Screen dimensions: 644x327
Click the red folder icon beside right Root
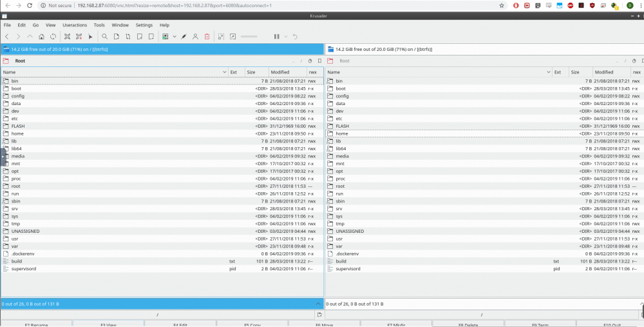330,61
